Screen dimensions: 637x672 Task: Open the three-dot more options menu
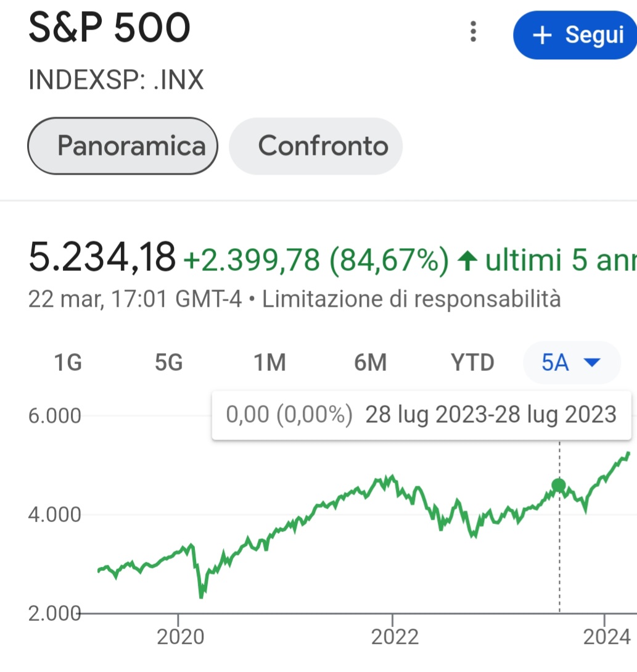pyautogui.click(x=473, y=31)
